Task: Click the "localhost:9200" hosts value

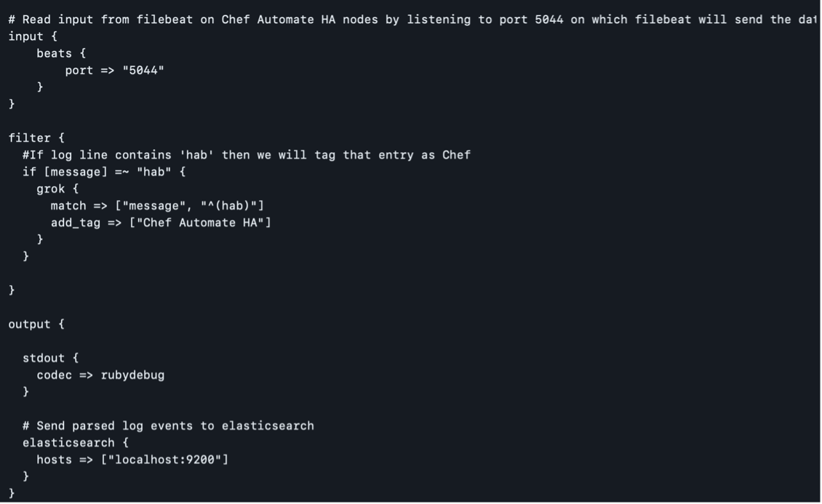Action: [x=164, y=460]
